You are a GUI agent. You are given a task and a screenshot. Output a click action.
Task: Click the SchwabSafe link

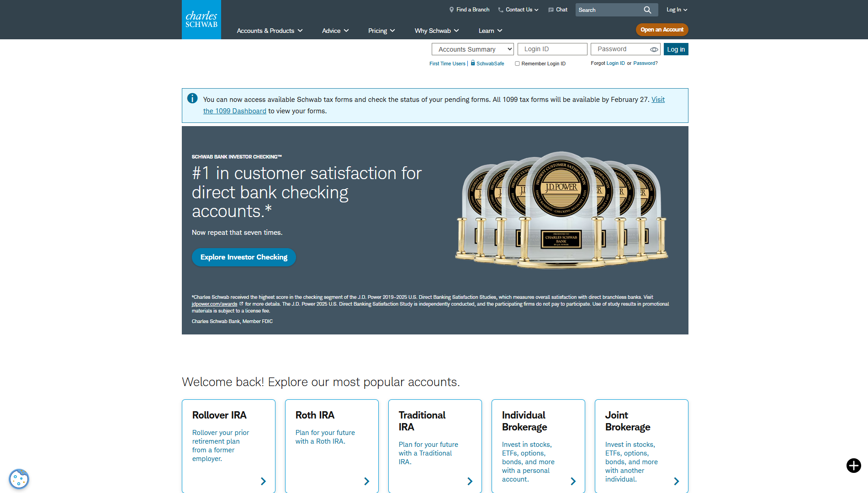coord(490,64)
